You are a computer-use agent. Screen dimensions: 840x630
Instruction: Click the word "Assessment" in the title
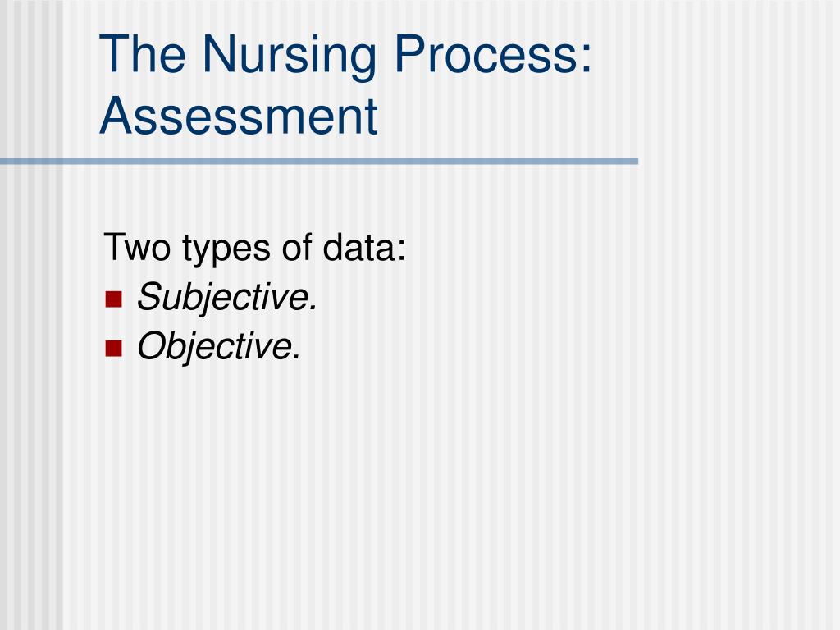click(239, 116)
